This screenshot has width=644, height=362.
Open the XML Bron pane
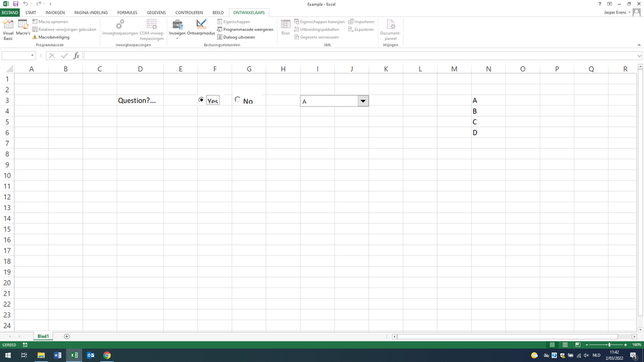pos(286,28)
